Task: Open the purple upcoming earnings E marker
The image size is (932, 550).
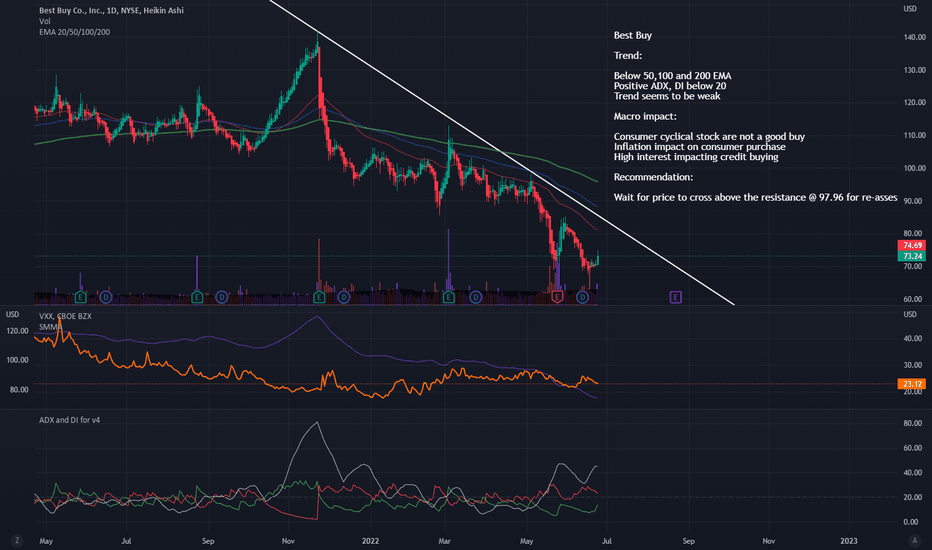Action: [675, 297]
